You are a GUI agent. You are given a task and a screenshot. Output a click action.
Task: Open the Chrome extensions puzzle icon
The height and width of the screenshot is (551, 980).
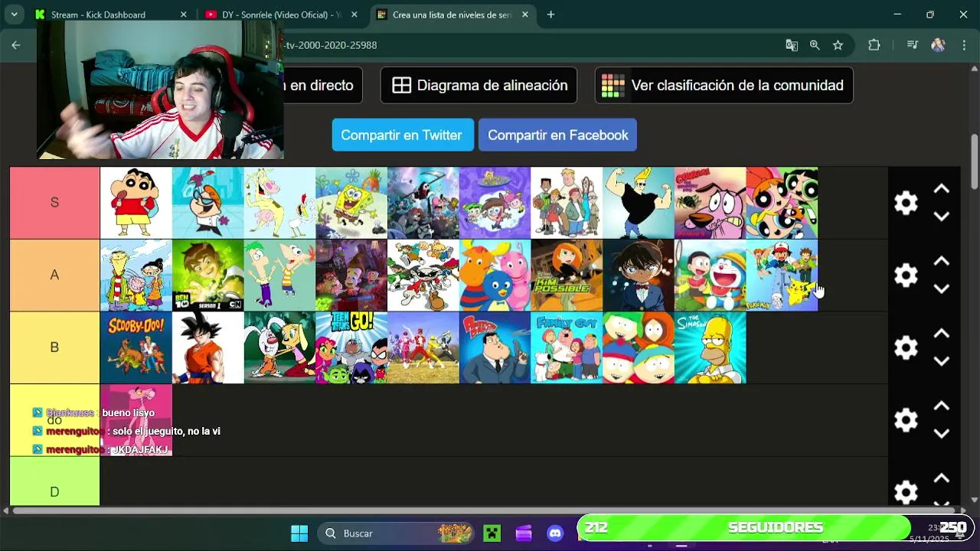[874, 45]
